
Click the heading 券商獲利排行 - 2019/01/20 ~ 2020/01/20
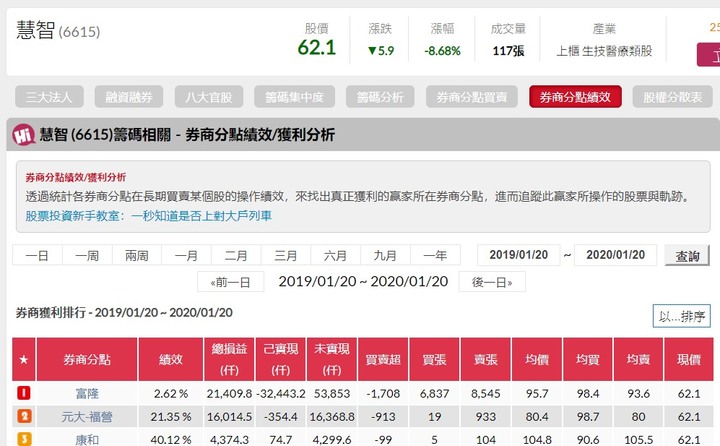(124, 313)
